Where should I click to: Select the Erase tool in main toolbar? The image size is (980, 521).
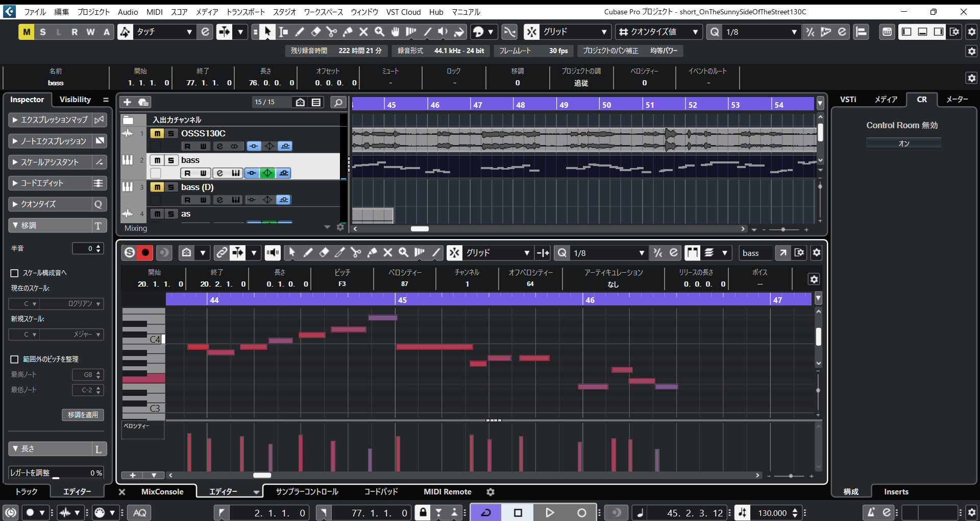tap(315, 32)
